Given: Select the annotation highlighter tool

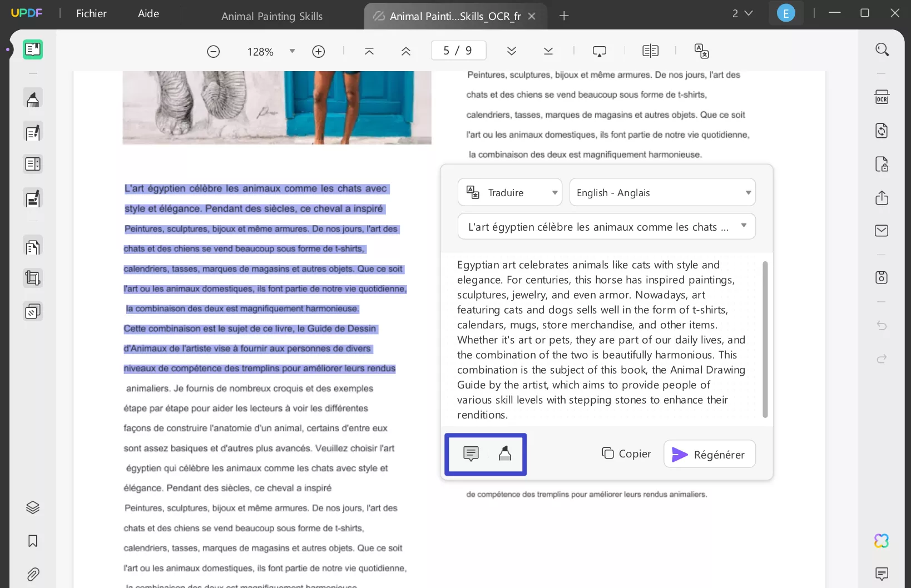Looking at the screenshot, I should (x=33, y=98).
